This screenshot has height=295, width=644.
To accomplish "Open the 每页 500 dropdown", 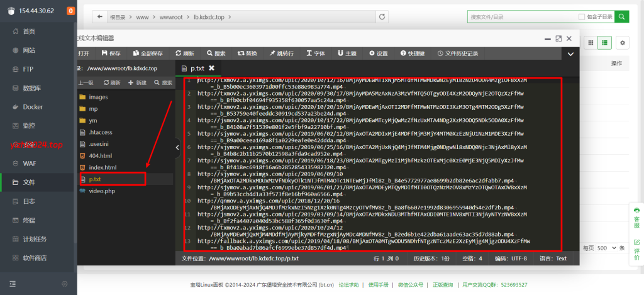I will 607,248.
